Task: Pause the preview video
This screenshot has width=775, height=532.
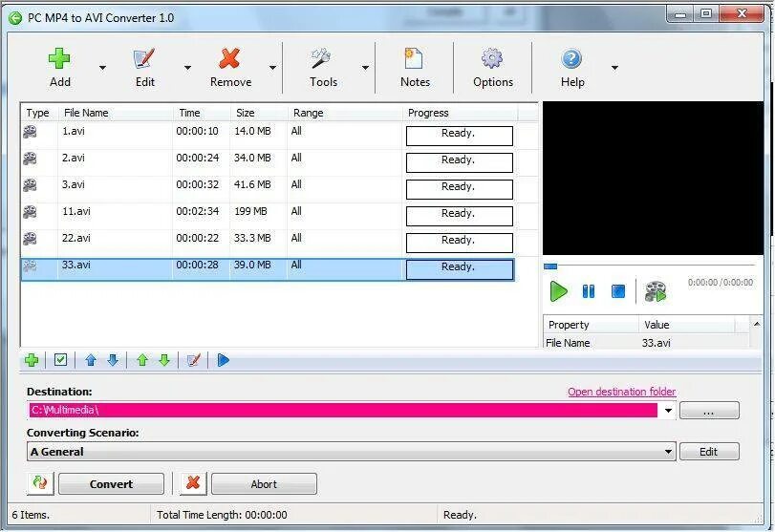Action: tap(588, 291)
